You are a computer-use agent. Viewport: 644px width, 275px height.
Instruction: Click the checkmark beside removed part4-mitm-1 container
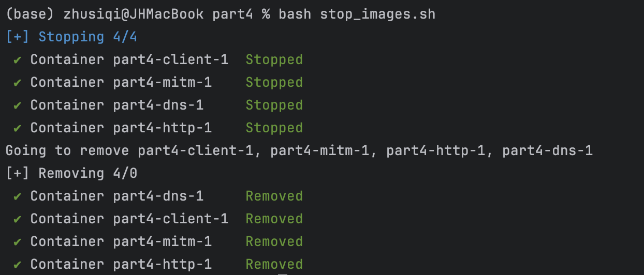coord(18,242)
